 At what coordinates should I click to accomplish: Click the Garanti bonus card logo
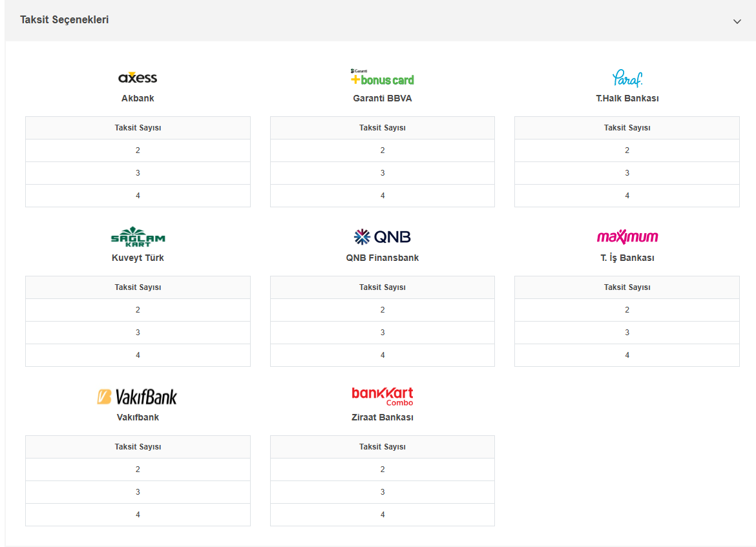tap(382, 77)
